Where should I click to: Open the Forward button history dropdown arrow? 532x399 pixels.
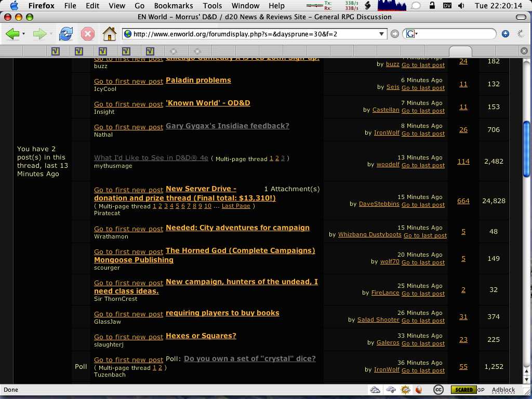click(51, 34)
